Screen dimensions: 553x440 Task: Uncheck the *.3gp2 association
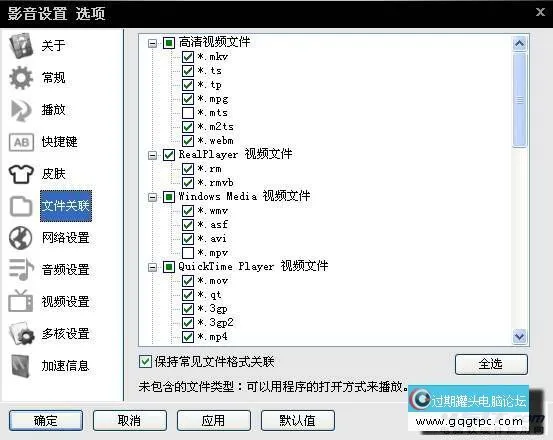click(x=188, y=323)
